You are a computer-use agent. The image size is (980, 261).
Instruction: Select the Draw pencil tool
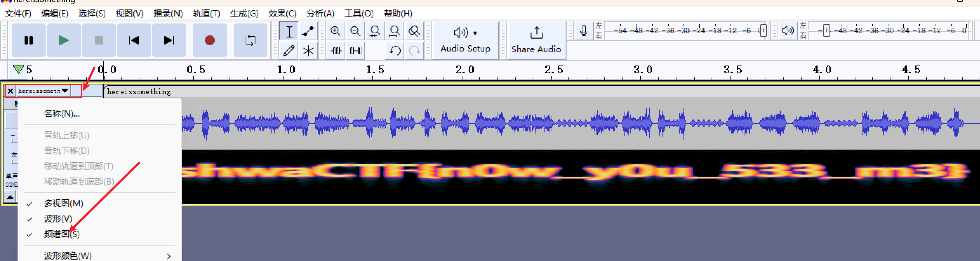coord(289,50)
